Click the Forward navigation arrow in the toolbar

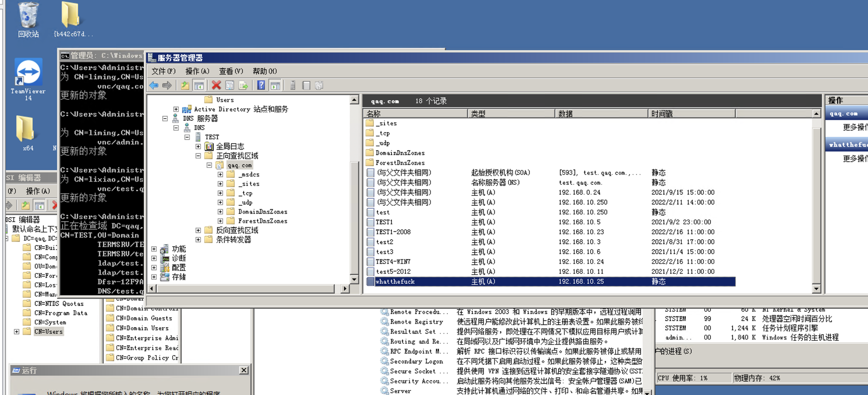tap(167, 85)
